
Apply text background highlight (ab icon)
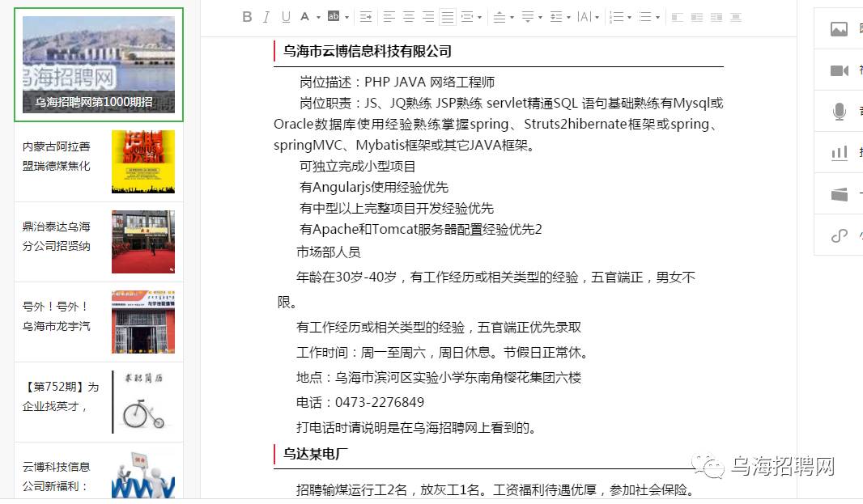(x=334, y=16)
